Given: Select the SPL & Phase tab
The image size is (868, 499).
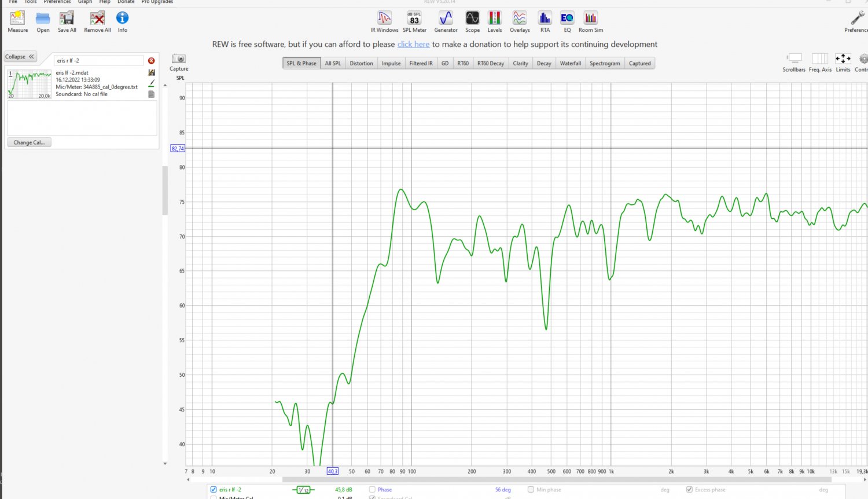Looking at the screenshot, I should pos(301,63).
